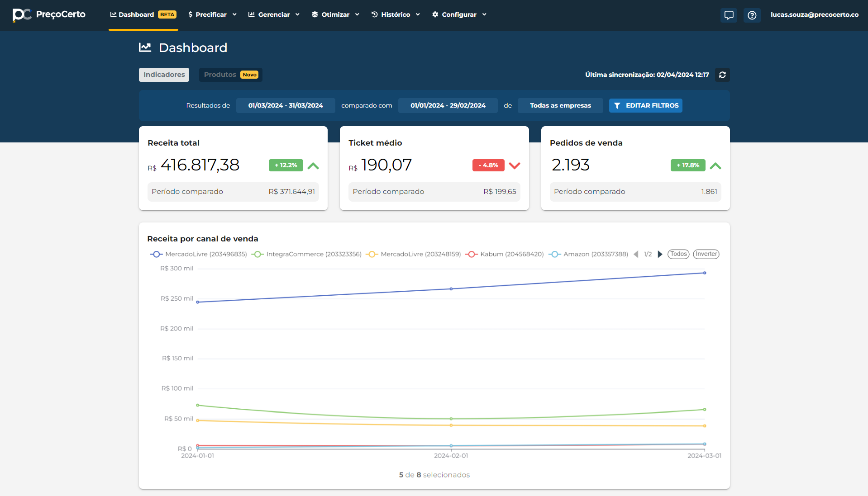Click the Última sincronização timestamp
This screenshot has width=868, height=496.
coord(647,75)
